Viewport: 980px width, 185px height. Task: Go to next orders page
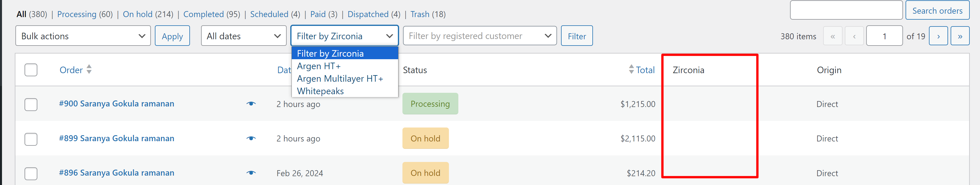click(x=938, y=36)
